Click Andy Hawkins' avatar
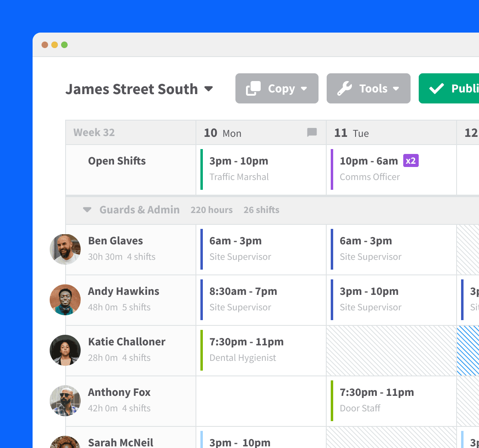The width and height of the screenshot is (479, 448). click(x=65, y=300)
